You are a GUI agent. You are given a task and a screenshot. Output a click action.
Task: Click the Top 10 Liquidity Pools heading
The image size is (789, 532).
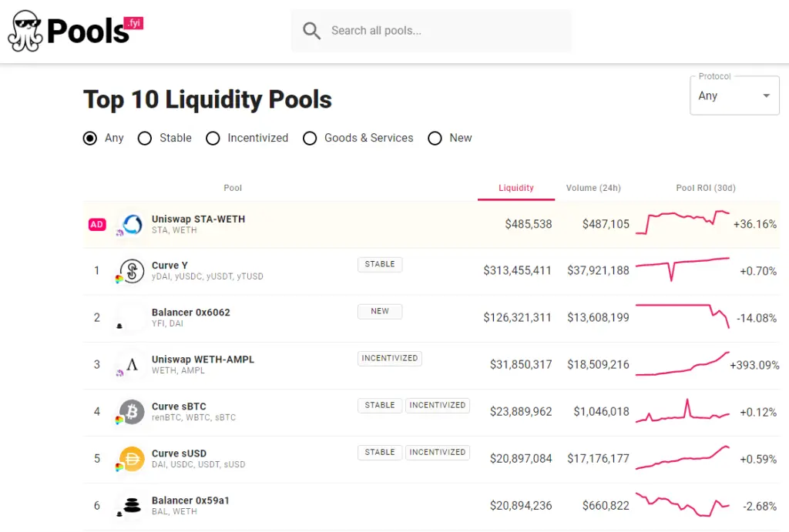(x=207, y=99)
